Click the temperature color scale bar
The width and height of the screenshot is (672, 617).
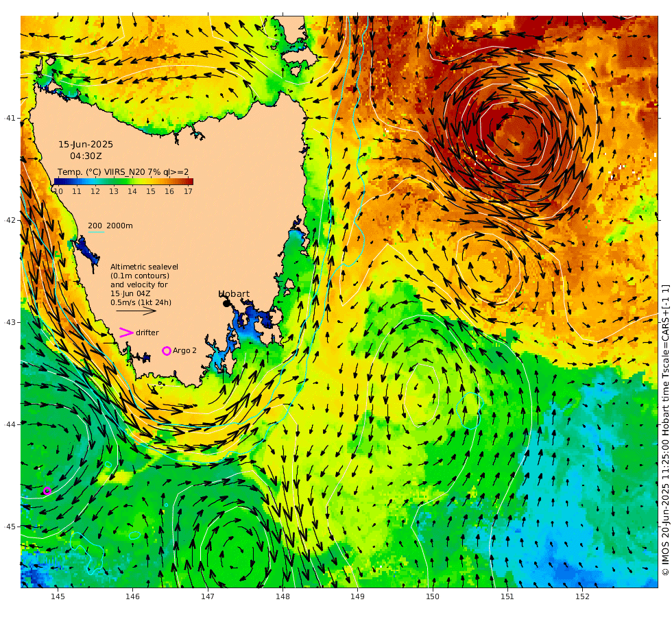click(x=123, y=182)
